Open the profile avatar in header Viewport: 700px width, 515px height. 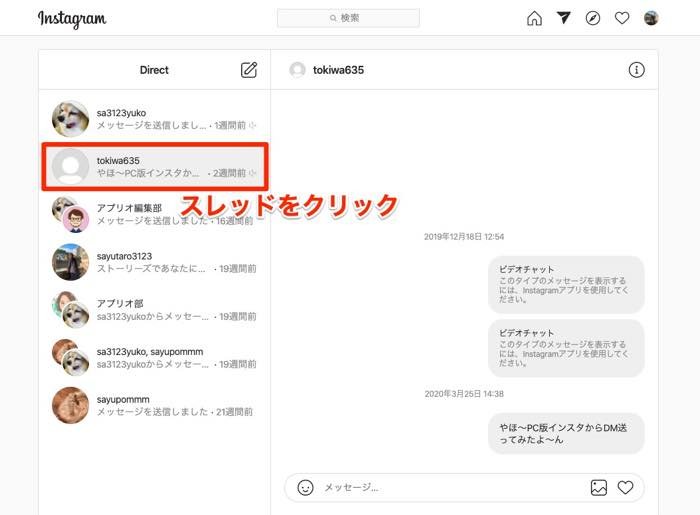(651, 18)
